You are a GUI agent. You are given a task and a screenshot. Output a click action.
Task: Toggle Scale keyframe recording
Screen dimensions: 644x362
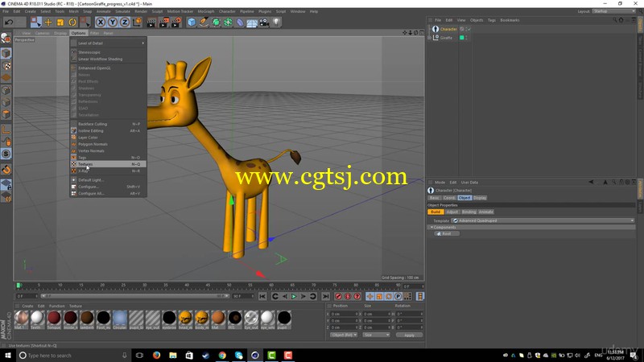(x=379, y=296)
